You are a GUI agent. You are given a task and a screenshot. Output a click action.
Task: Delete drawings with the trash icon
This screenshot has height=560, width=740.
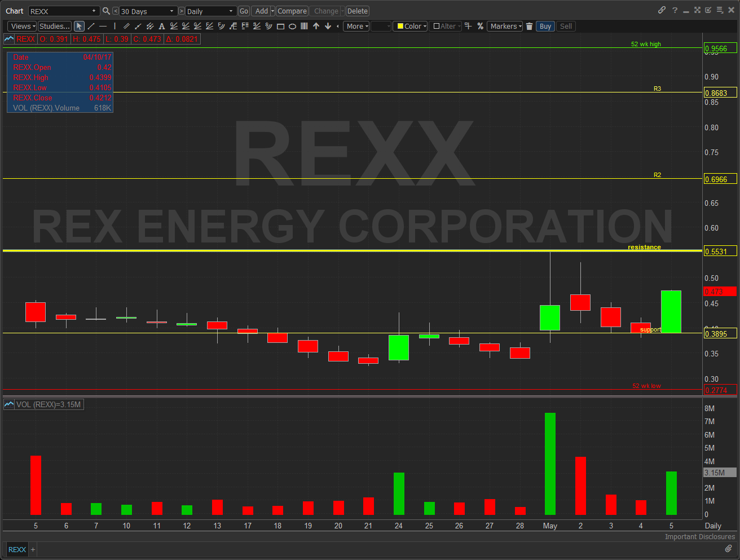point(529,26)
